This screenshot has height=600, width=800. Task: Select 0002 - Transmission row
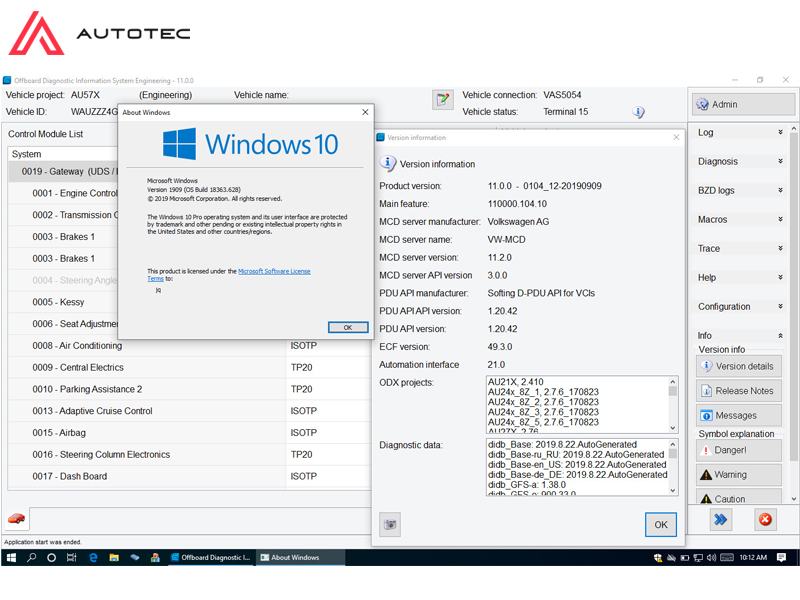pos(63,215)
